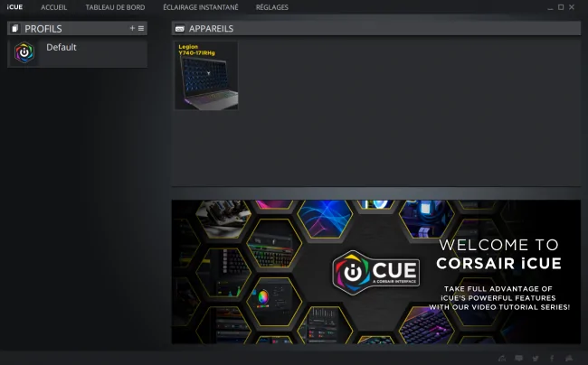Open the chat bubble forum icon

pyautogui.click(x=518, y=359)
